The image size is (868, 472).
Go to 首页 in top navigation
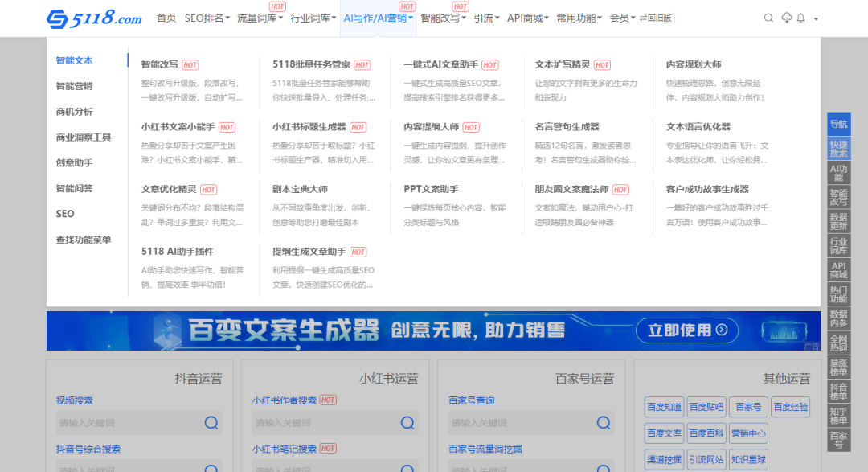pos(166,18)
